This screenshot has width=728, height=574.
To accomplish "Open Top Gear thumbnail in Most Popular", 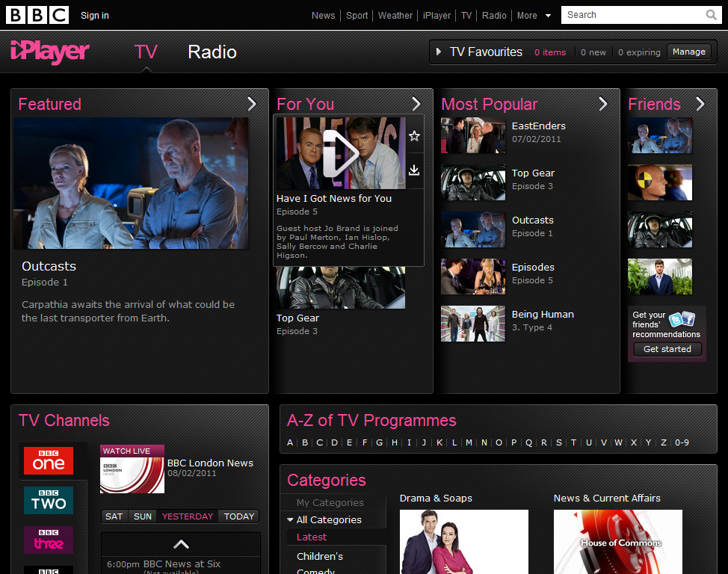I will [472, 182].
